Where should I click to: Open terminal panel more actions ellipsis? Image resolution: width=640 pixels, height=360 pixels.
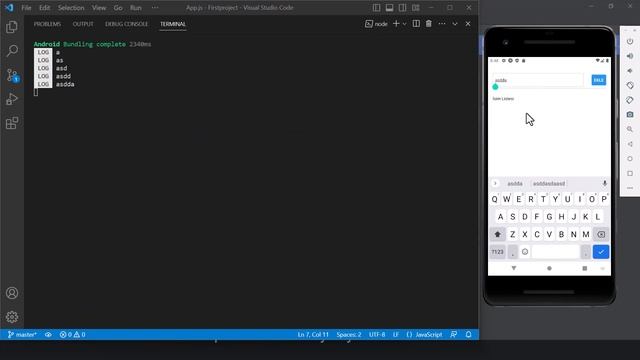point(442,24)
